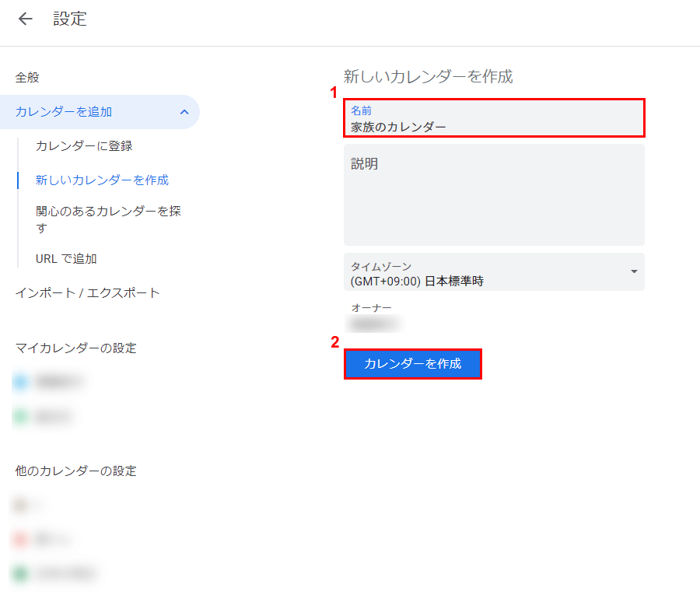Click the カレンダーを作成 button
The height and width of the screenshot is (602, 700).
click(412, 364)
